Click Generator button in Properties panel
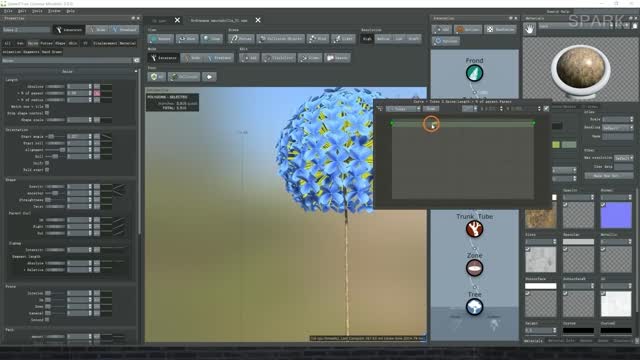The image size is (640, 360). (x=69, y=30)
